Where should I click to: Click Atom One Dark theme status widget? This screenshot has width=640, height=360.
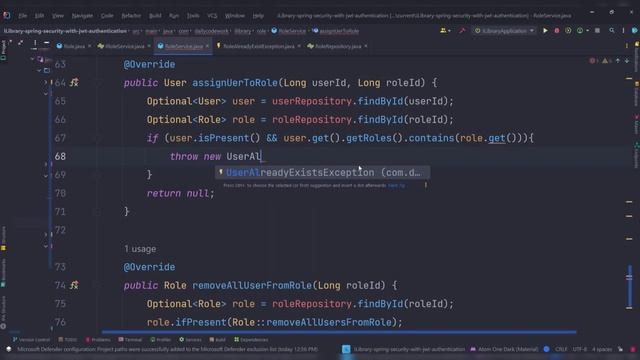tap(504, 349)
